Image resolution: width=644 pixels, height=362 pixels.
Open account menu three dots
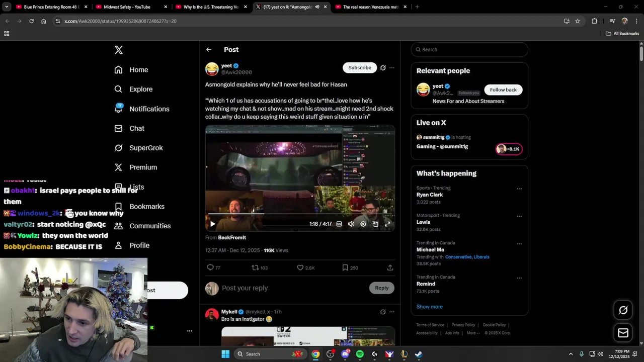pos(190,331)
